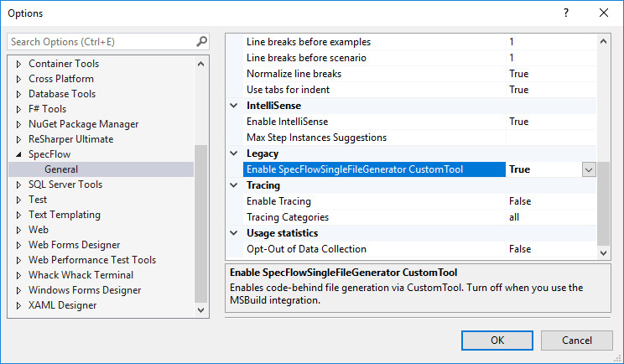Select the Whack Whack Terminal category
This screenshot has width=624, height=364.
pyautogui.click(x=81, y=275)
